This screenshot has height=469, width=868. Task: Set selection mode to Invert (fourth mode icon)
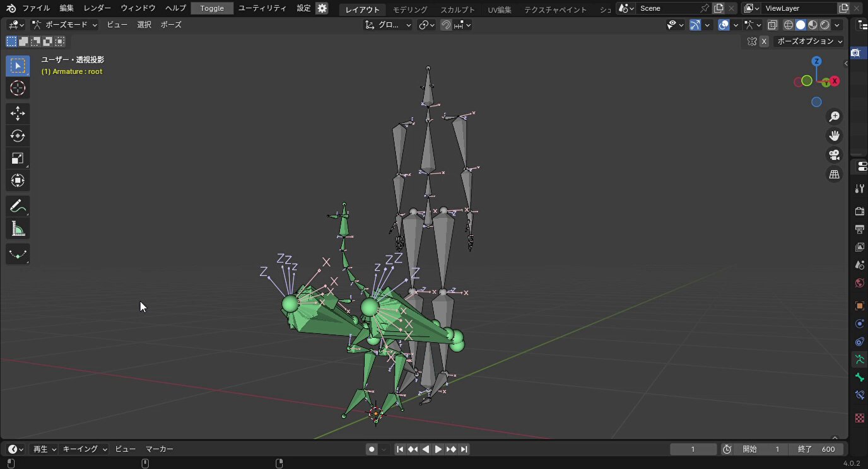click(47, 42)
